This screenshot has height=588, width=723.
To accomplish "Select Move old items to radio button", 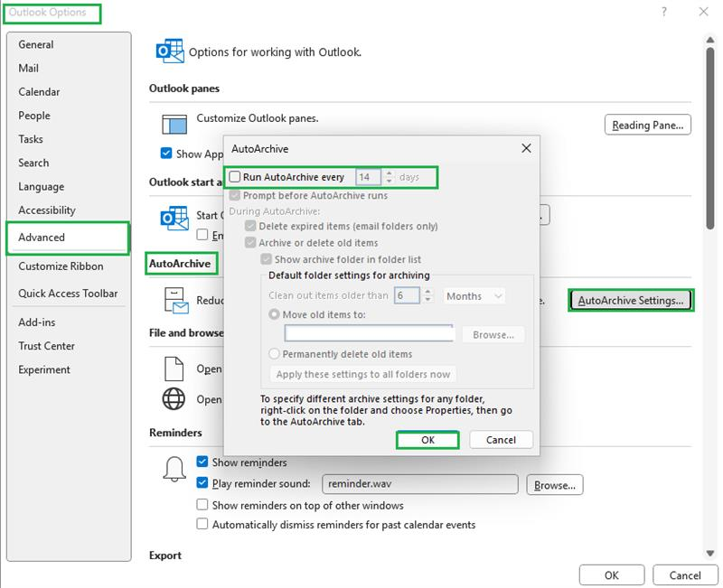I will click(274, 314).
